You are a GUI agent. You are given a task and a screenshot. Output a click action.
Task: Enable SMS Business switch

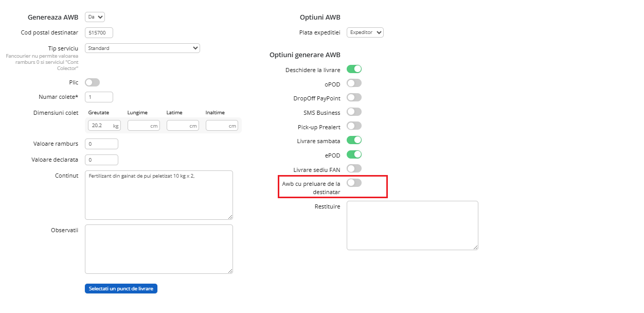[x=354, y=112]
